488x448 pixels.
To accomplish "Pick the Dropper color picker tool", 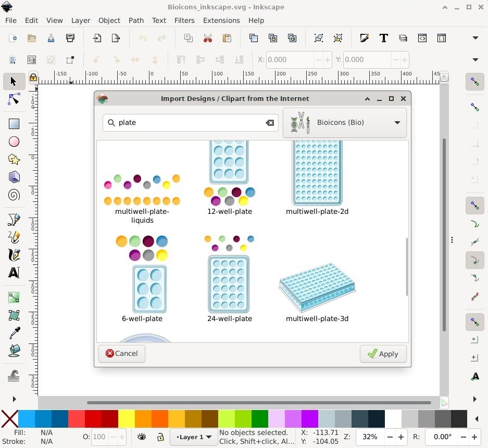I will 14,333.
